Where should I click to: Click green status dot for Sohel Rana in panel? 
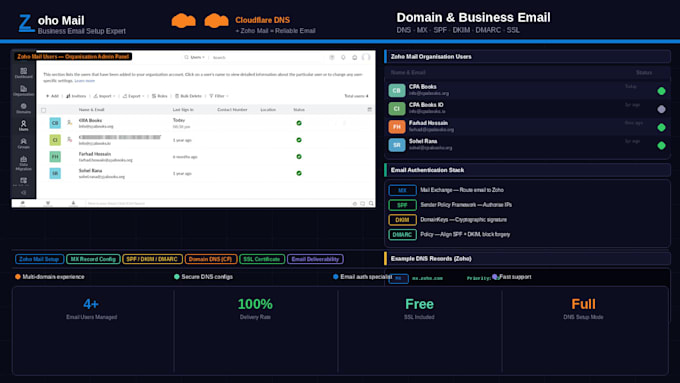tap(661, 146)
